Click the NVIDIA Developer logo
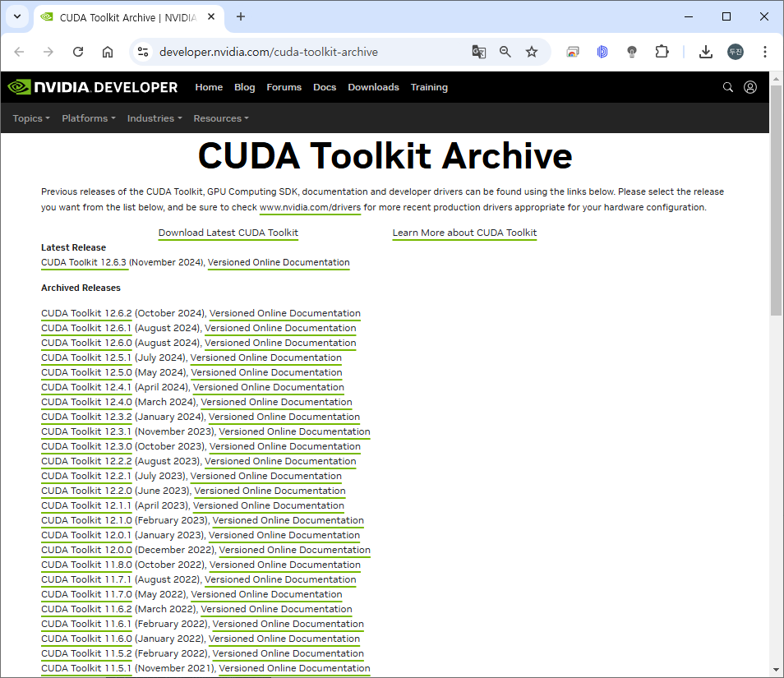The image size is (784, 678). click(93, 87)
